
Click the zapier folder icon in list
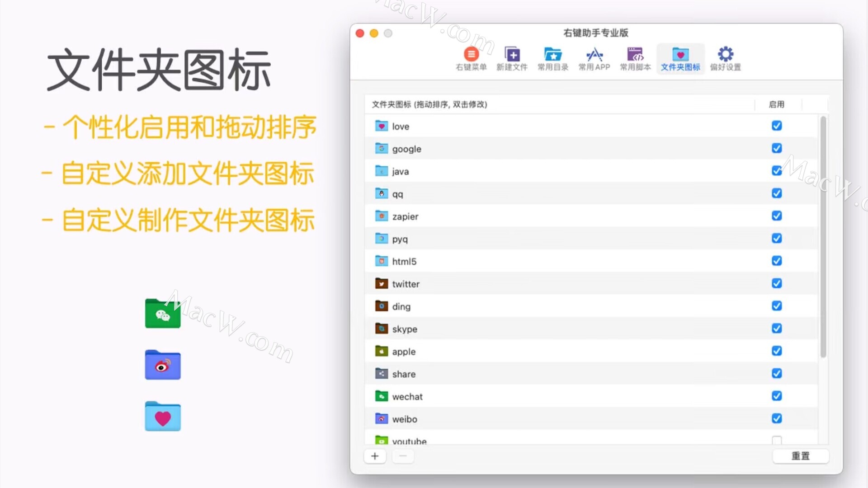[x=382, y=216]
